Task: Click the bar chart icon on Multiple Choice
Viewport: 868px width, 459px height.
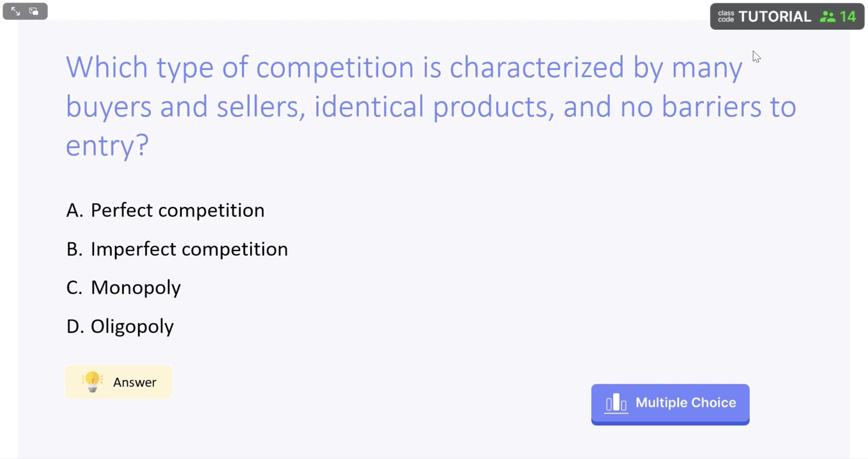Action: pos(616,403)
